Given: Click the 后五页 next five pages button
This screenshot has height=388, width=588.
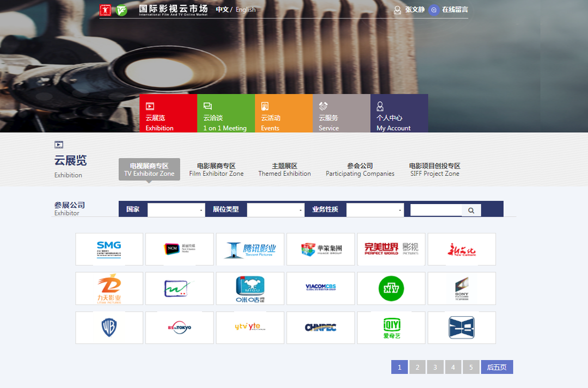Looking at the screenshot, I should click(497, 367).
